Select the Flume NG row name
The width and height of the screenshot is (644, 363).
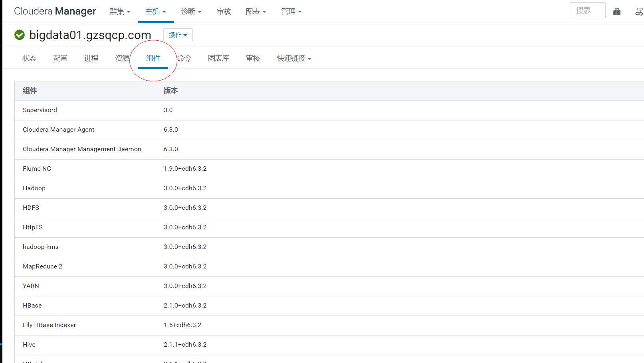pos(37,169)
